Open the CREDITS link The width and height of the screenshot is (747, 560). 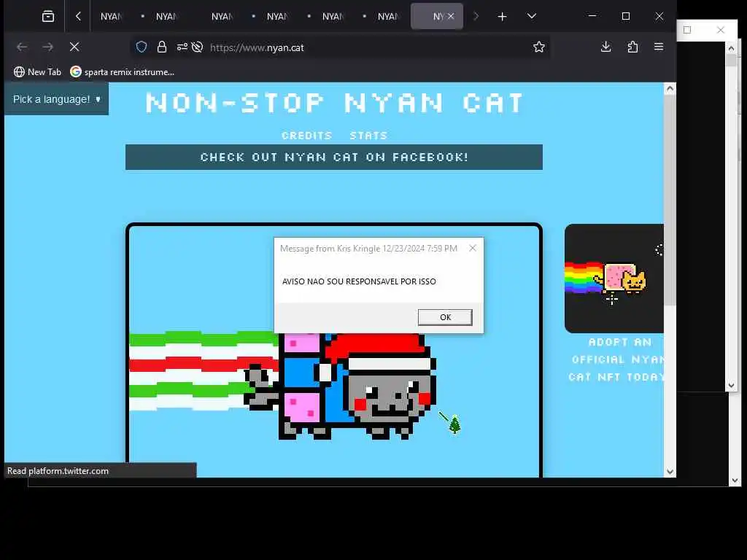[307, 136]
